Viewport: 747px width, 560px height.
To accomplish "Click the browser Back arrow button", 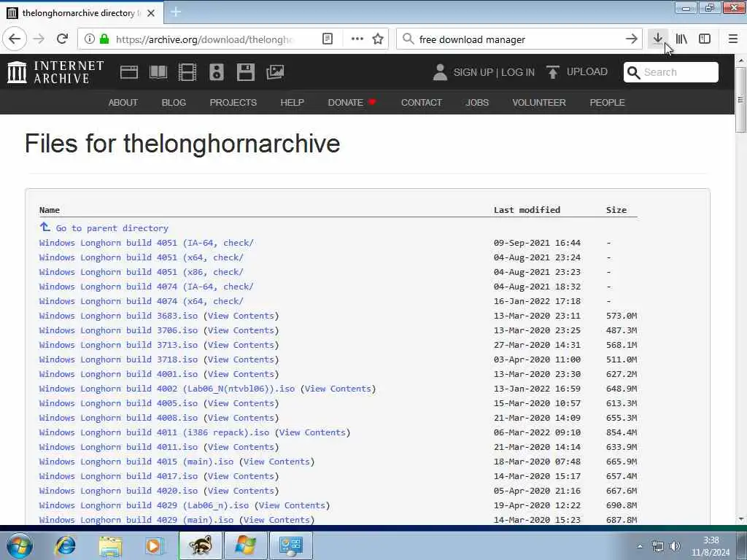I will coord(15,39).
